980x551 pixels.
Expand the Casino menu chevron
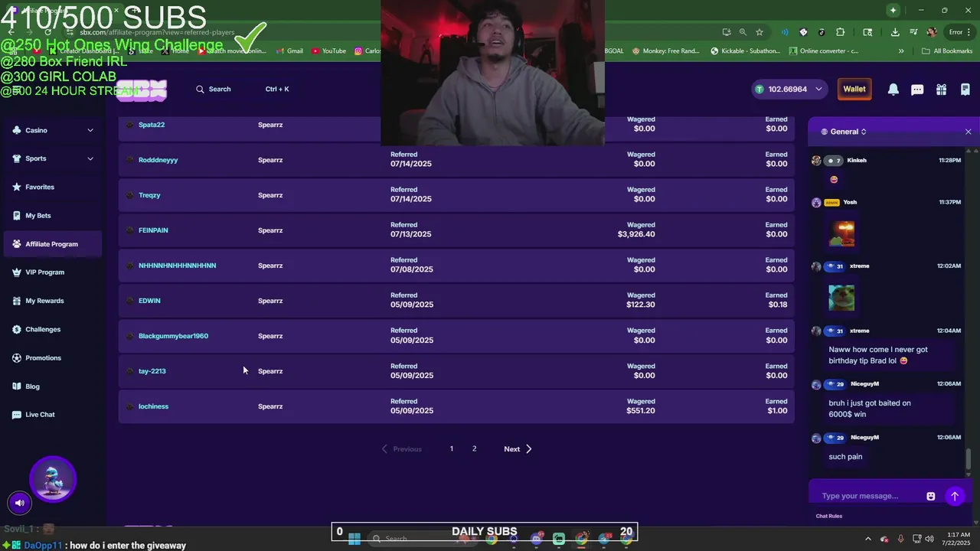click(x=90, y=130)
